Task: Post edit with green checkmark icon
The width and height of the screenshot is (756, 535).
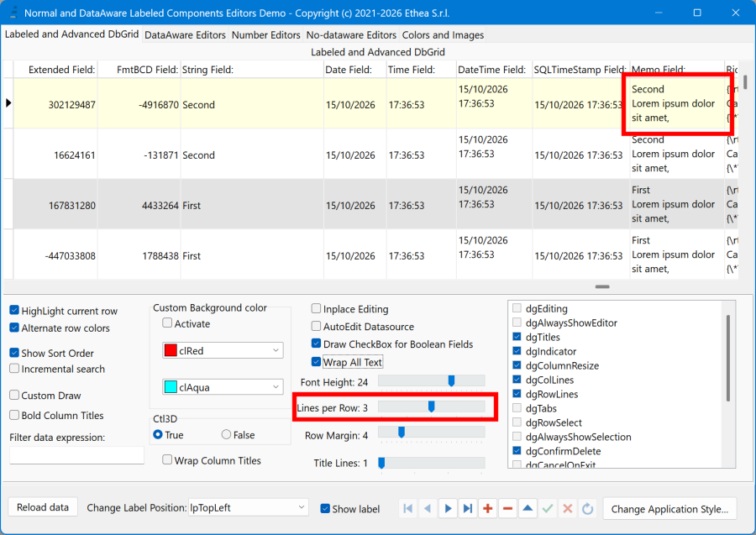Action: (547, 508)
